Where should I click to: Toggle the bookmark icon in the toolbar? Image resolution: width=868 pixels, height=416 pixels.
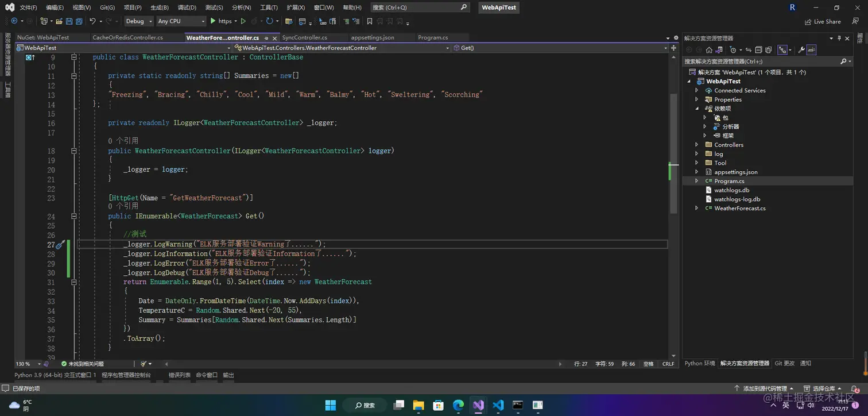point(370,21)
